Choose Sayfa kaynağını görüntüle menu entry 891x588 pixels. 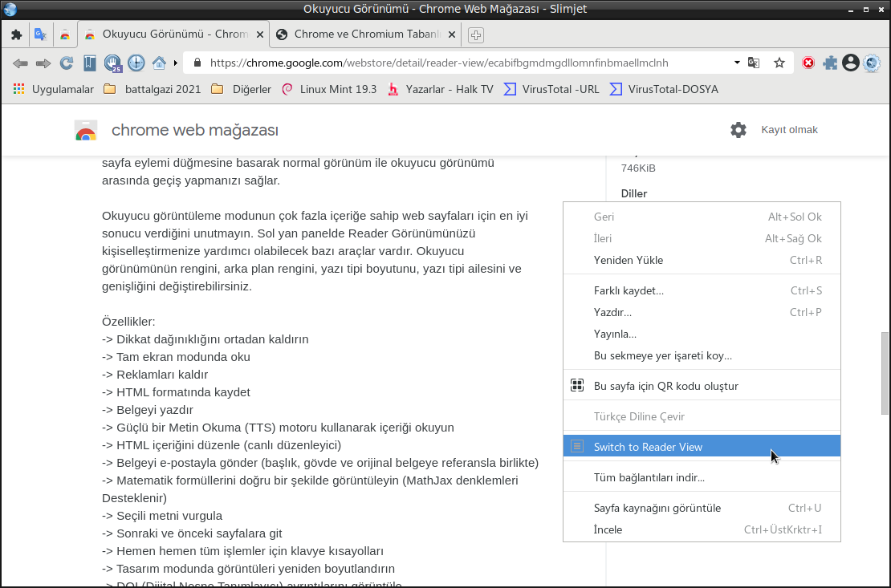pyautogui.click(x=702, y=508)
